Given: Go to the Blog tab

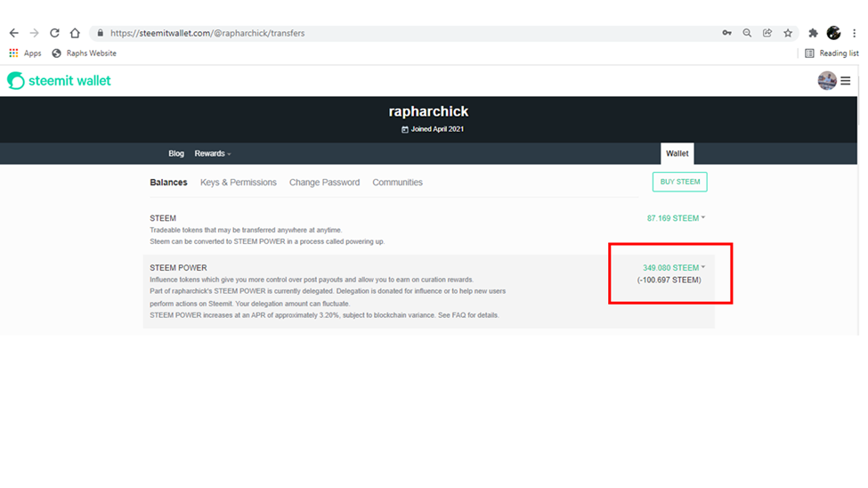Looking at the screenshot, I should 176,153.
